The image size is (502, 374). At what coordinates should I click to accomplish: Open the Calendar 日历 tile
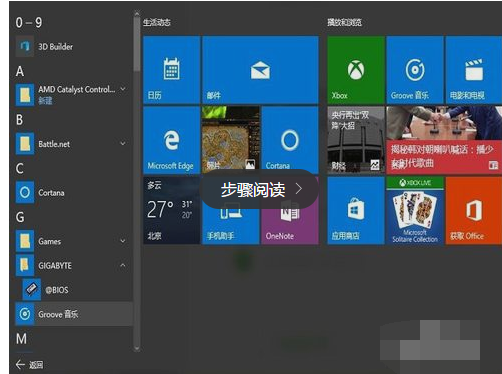[172, 70]
